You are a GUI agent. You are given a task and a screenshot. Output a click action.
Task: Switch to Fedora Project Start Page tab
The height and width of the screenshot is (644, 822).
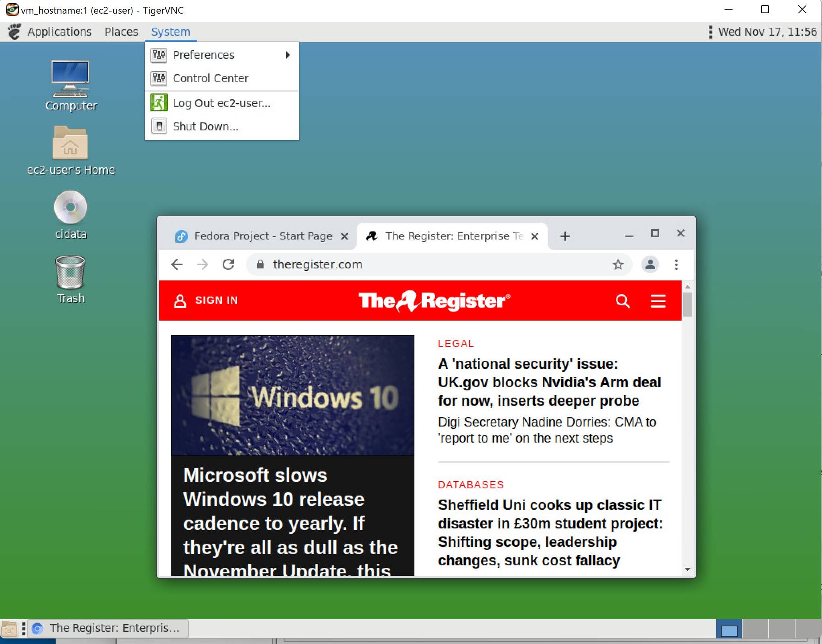pos(261,236)
